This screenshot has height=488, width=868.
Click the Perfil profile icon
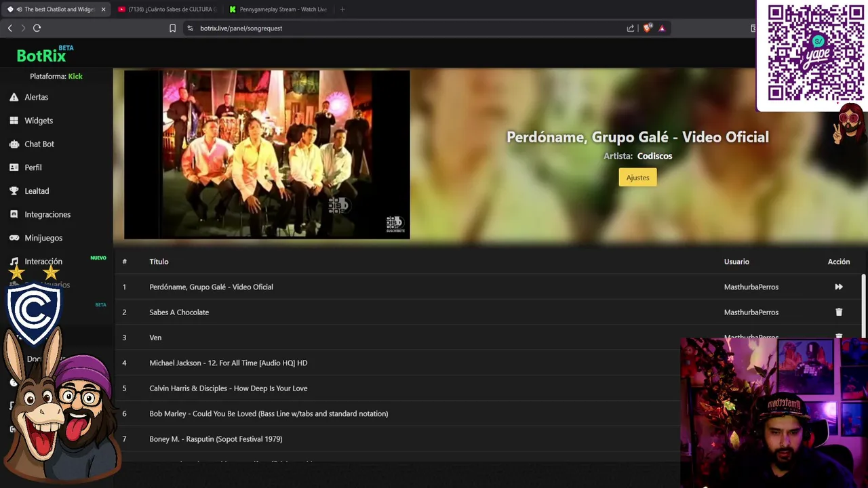(14, 167)
